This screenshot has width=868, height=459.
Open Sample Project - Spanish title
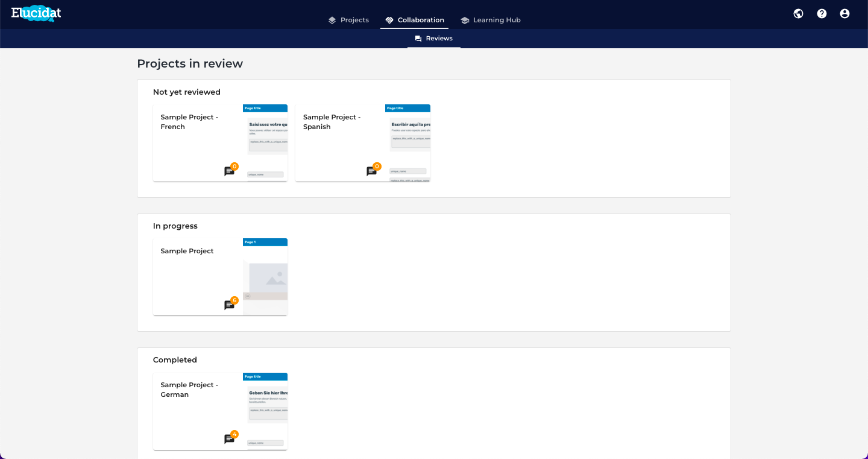pos(332,122)
